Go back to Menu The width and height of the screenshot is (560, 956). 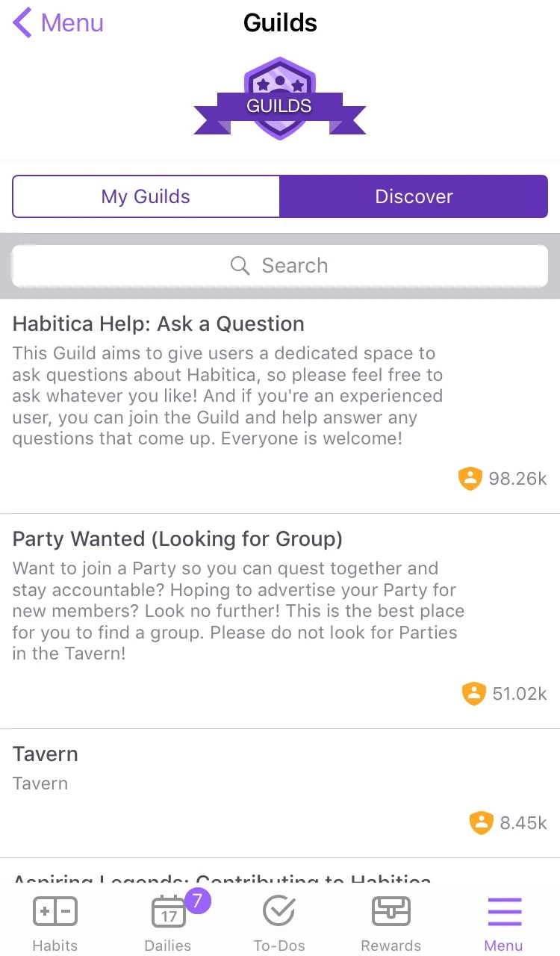(x=72, y=23)
